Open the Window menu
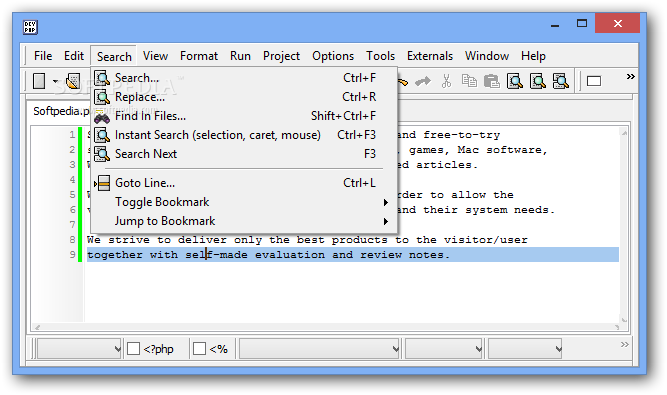This screenshot has width=667, height=395. (487, 56)
